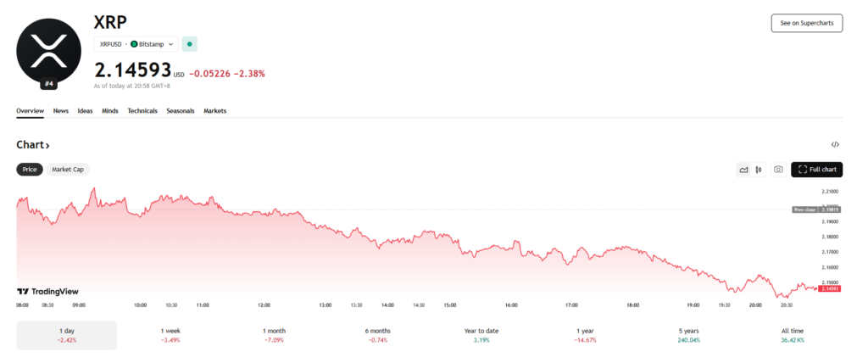The image size is (868, 363).
Task: Click the green market status indicator
Action: (x=189, y=44)
